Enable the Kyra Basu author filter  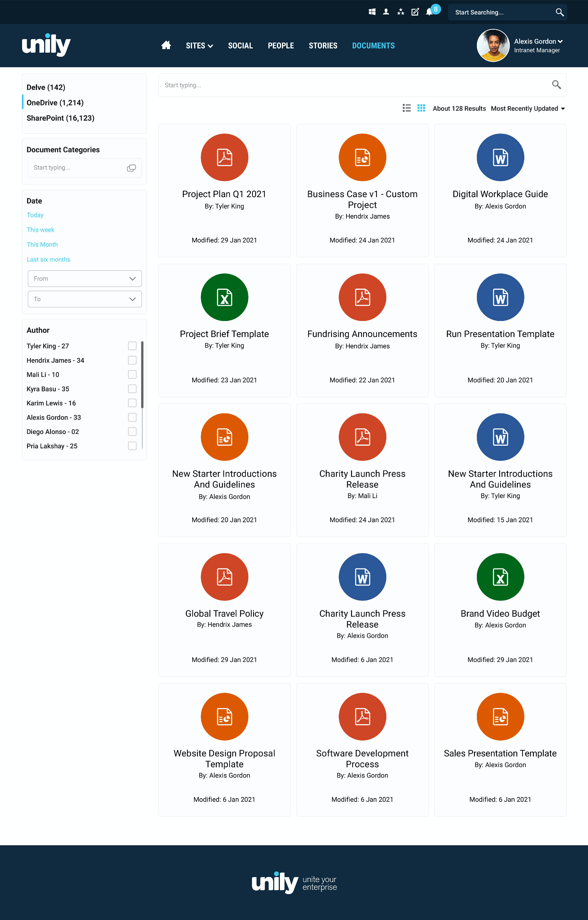click(132, 389)
